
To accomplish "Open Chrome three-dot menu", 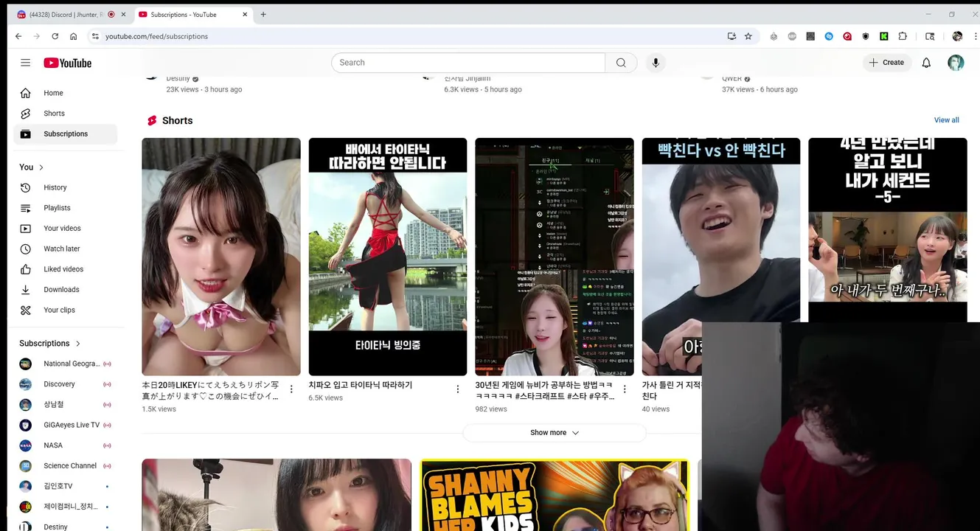I will [975, 36].
